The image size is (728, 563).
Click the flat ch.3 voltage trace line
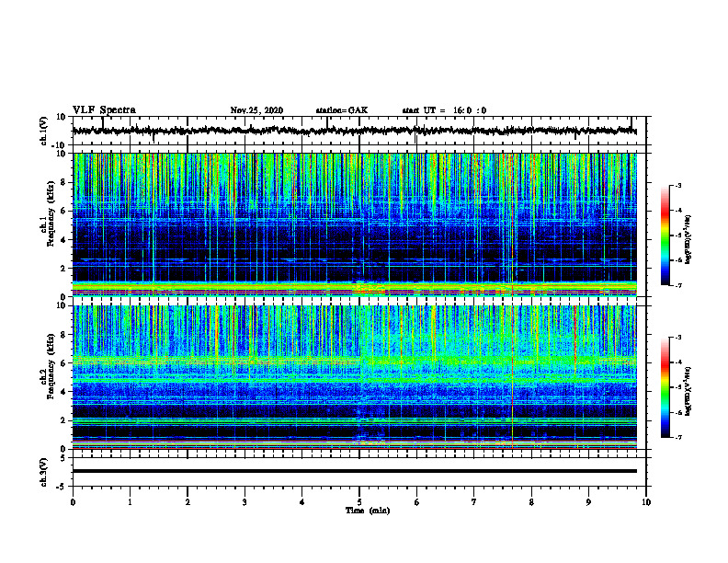tap(354, 471)
